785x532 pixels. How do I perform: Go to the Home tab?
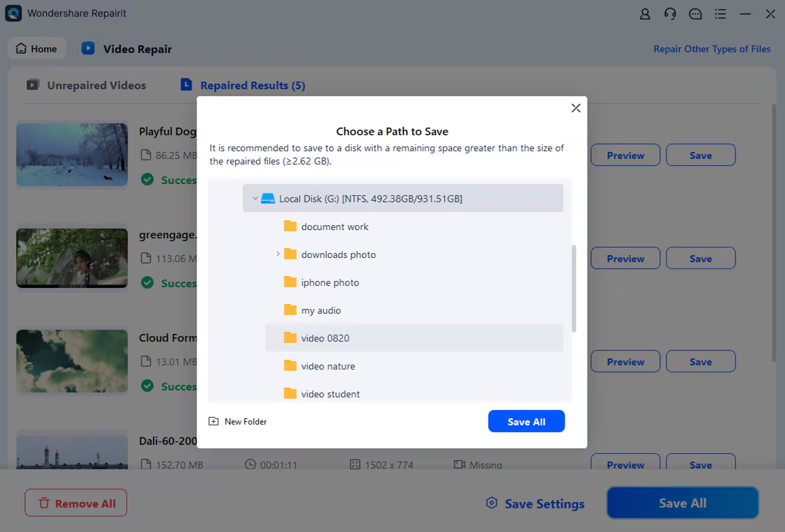point(37,49)
